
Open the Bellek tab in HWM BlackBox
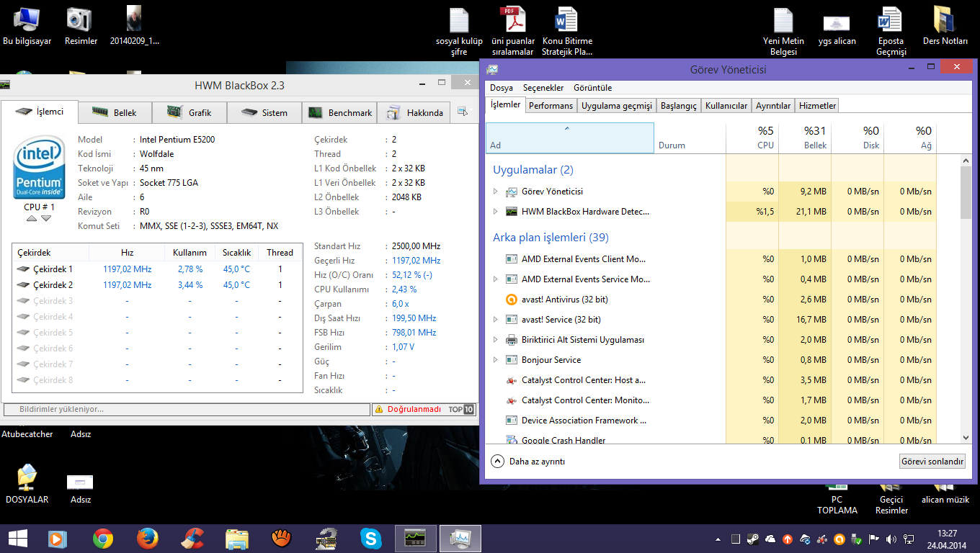pos(115,112)
